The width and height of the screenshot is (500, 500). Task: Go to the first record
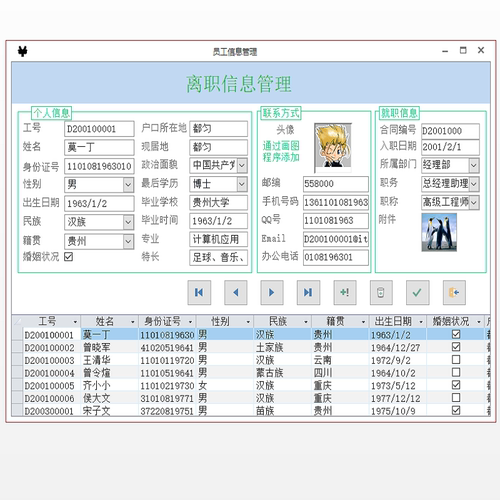pos(199,292)
